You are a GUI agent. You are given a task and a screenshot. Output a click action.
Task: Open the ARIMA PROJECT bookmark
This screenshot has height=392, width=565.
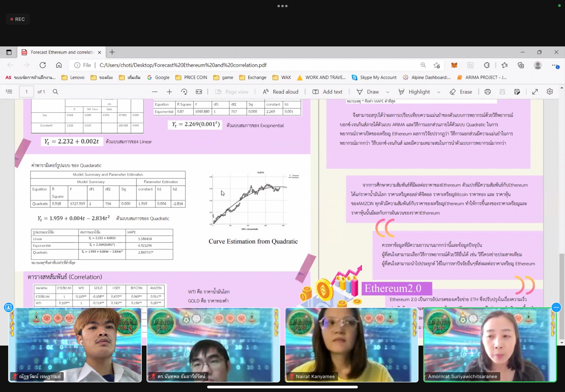click(x=482, y=78)
